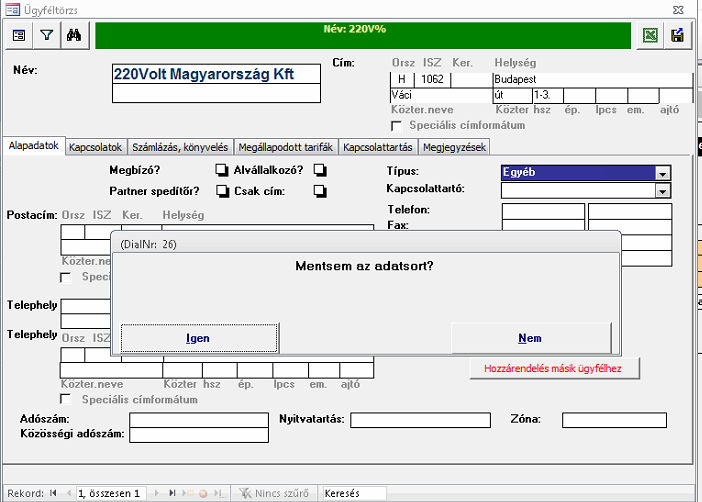Jump to last record arrow
The height and width of the screenshot is (502, 702).
click(x=172, y=493)
